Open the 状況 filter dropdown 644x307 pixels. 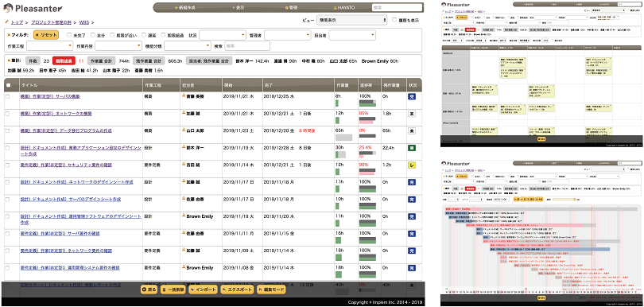tap(223, 35)
